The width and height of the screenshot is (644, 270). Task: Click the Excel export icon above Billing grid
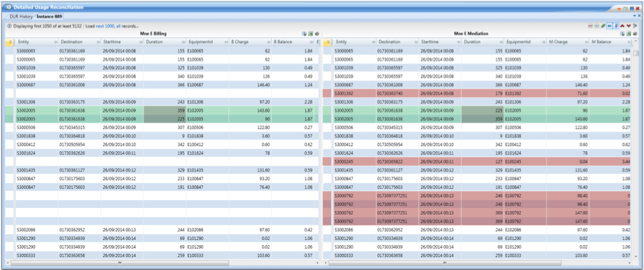(310, 34)
